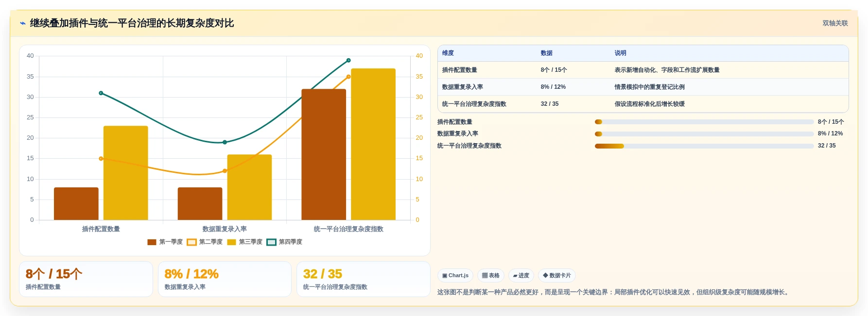Click the orange line point above 插件配置数量
This screenshot has width=868, height=316.
[x=101, y=159]
